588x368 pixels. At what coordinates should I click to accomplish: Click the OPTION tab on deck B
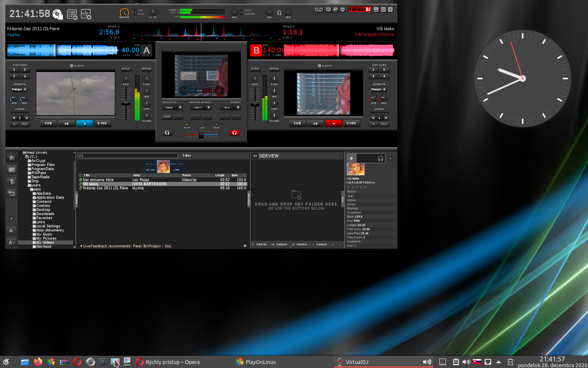(x=274, y=69)
